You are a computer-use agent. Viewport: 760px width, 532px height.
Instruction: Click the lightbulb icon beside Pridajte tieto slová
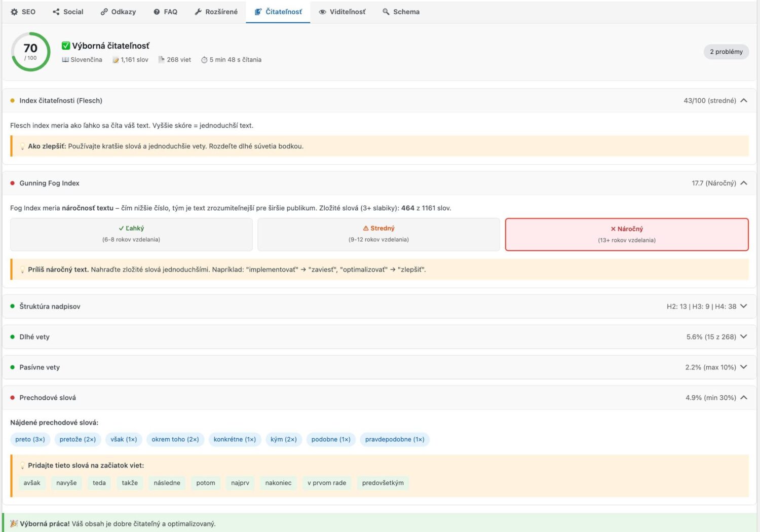(22, 466)
